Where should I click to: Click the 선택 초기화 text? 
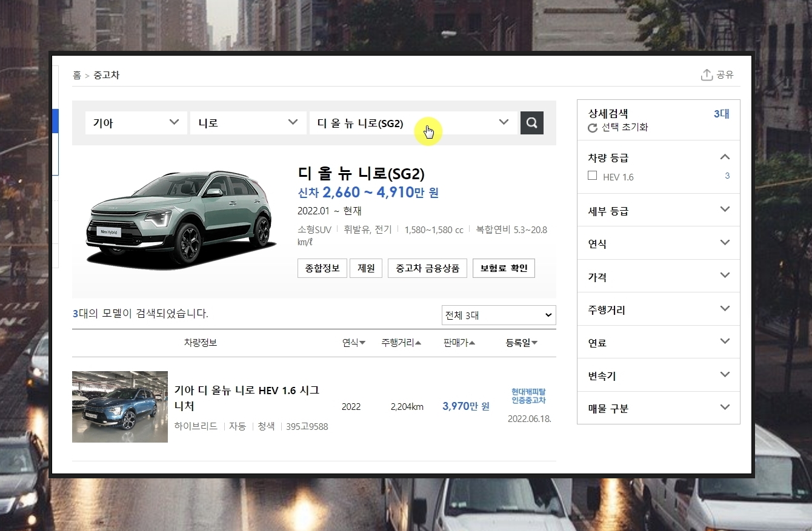pos(625,128)
